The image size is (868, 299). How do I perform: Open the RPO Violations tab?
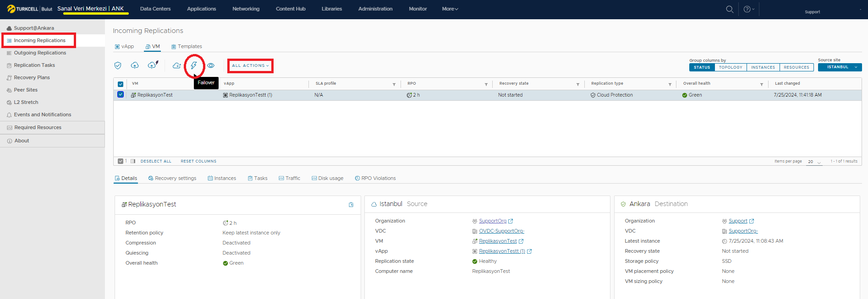pyautogui.click(x=375, y=179)
